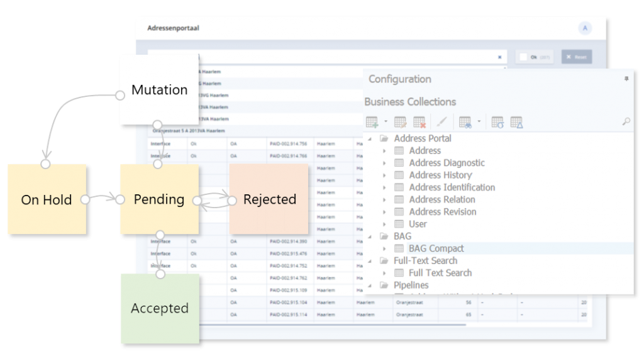Click the delete collection red X icon

pyautogui.click(x=419, y=122)
